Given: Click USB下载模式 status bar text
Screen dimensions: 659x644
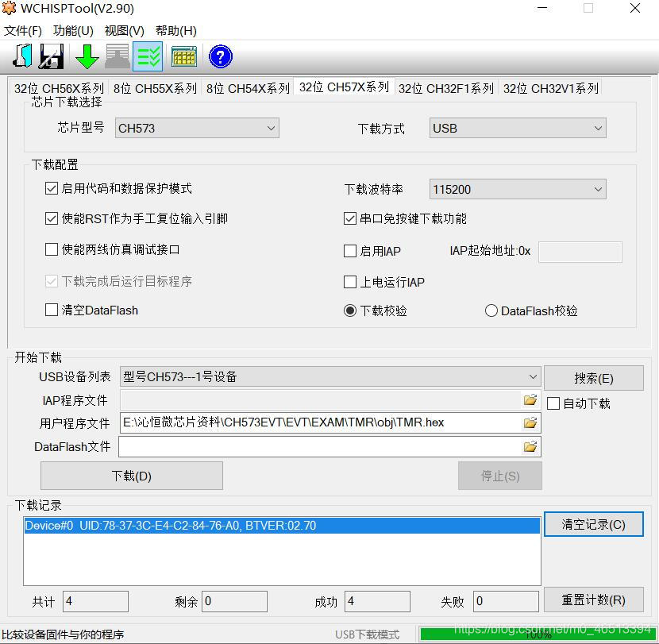Looking at the screenshot, I should coord(367,634).
